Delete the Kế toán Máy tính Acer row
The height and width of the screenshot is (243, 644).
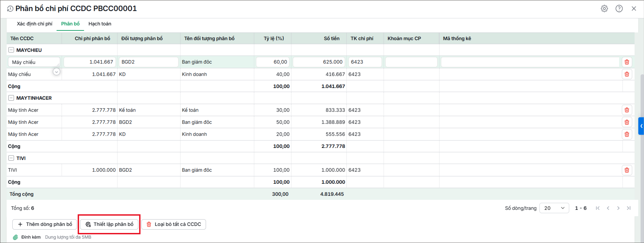[x=627, y=110]
